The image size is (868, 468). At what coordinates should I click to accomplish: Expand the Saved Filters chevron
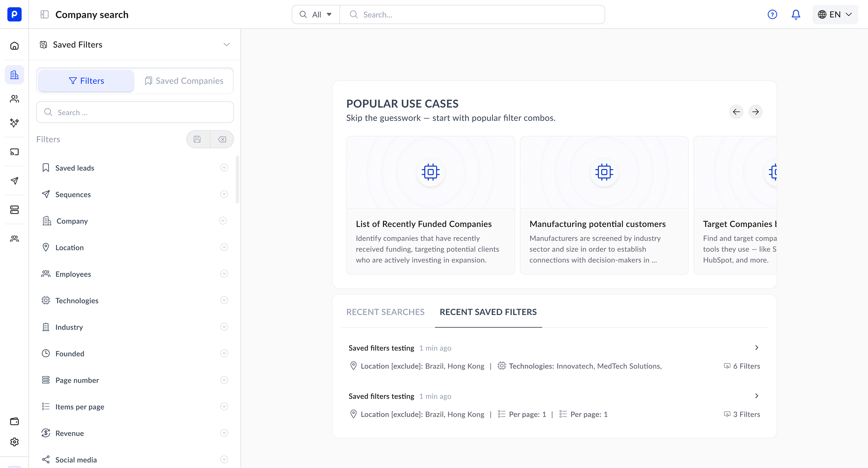[226, 45]
